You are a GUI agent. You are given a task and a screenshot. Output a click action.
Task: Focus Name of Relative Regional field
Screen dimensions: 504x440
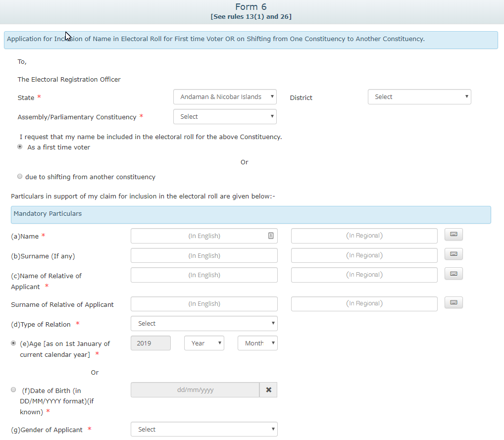[364, 275]
